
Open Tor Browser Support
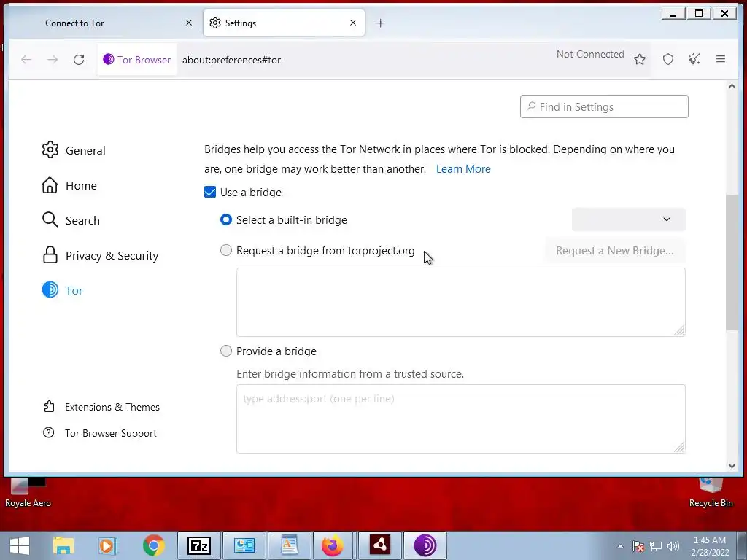[100, 433]
